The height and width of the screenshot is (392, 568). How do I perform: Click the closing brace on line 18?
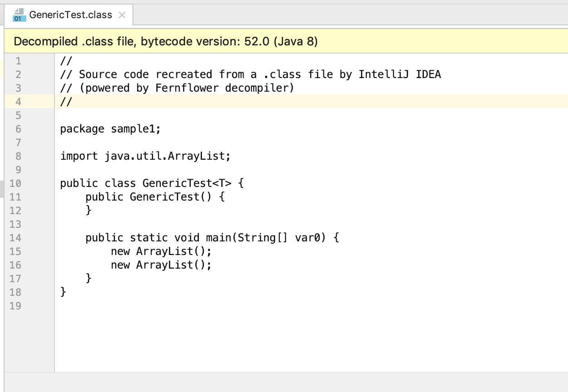pos(64,292)
